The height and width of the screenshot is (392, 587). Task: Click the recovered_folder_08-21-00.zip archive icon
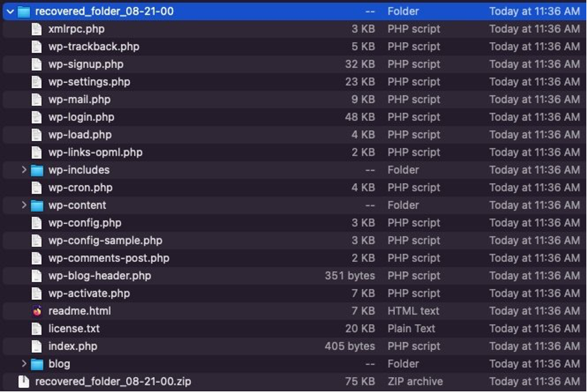tap(23, 381)
